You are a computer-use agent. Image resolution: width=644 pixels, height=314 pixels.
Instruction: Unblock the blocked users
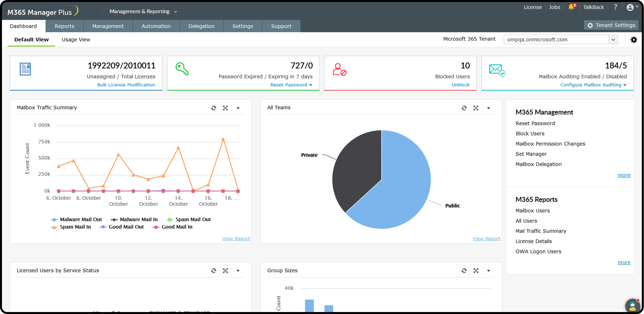460,85
